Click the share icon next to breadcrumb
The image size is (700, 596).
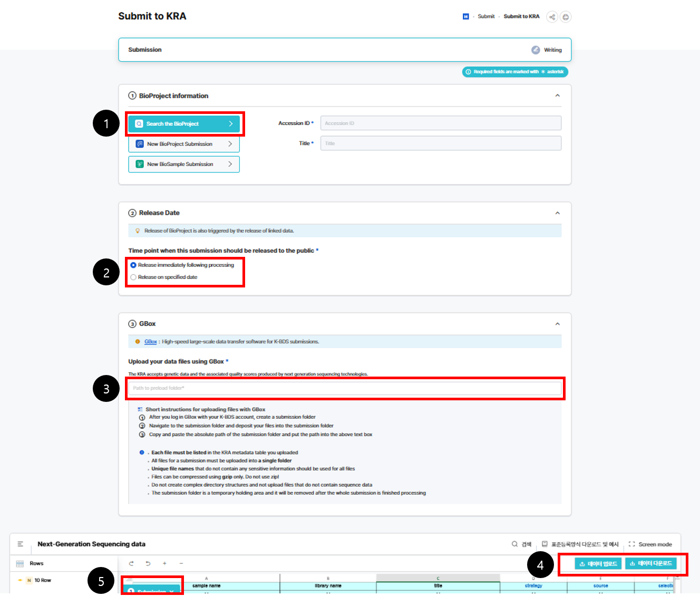click(x=552, y=17)
